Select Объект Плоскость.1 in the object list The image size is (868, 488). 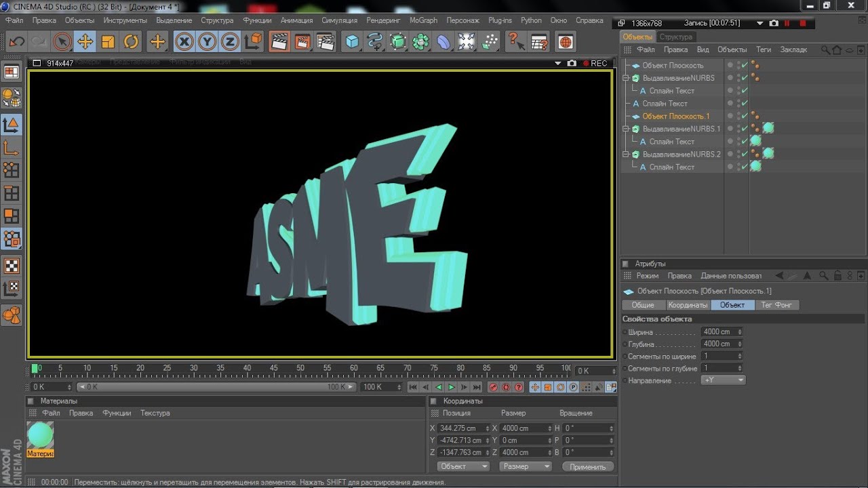[676, 117]
